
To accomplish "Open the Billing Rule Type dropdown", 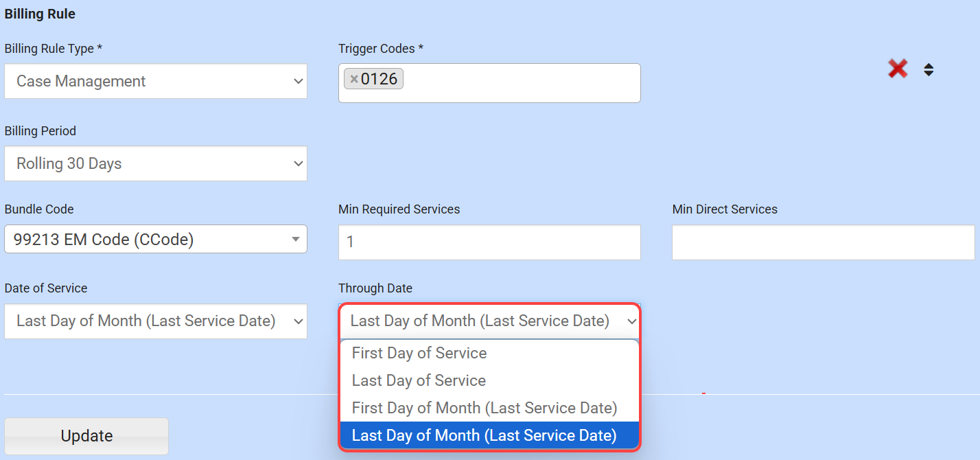I will point(156,81).
